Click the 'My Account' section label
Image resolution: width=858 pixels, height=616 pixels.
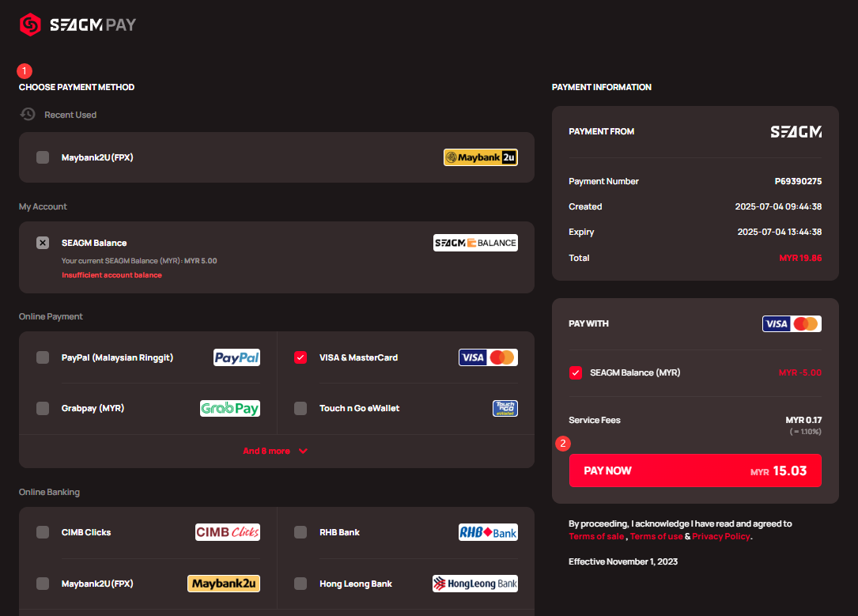[43, 207]
